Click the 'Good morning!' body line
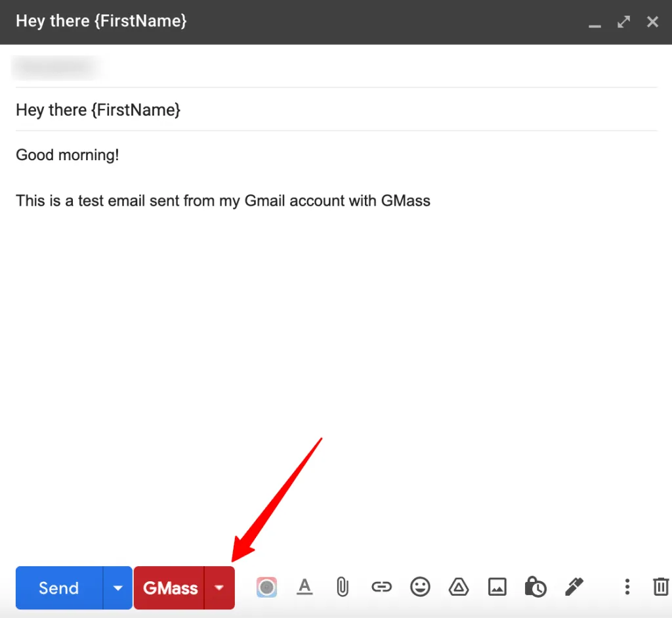The height and width of the screenshot is (618, 672). tap(68, 155)
